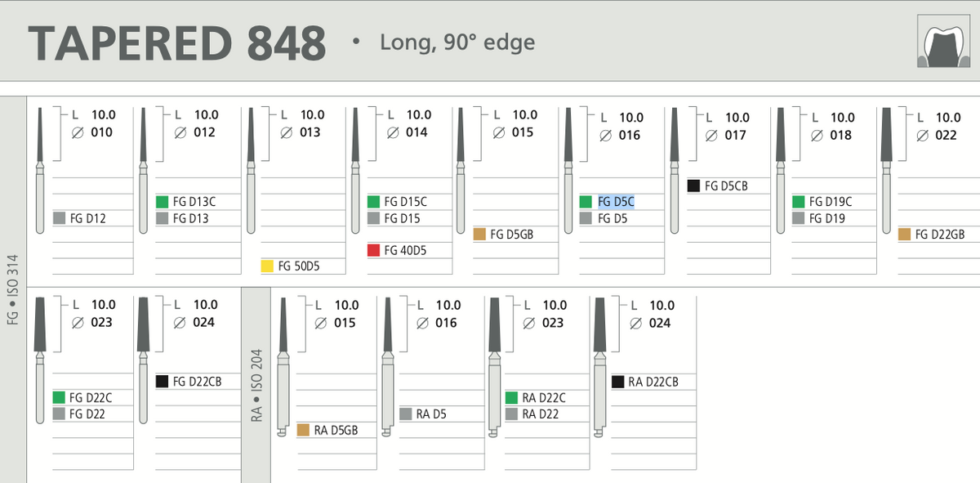Click the black swatch beside RA D22CB

(x=618, y=381)
